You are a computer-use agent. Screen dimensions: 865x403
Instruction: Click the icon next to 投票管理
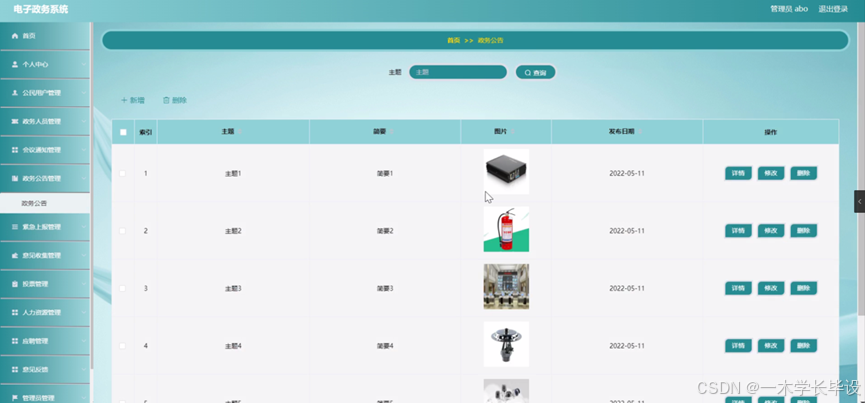(x=15, y=284)
